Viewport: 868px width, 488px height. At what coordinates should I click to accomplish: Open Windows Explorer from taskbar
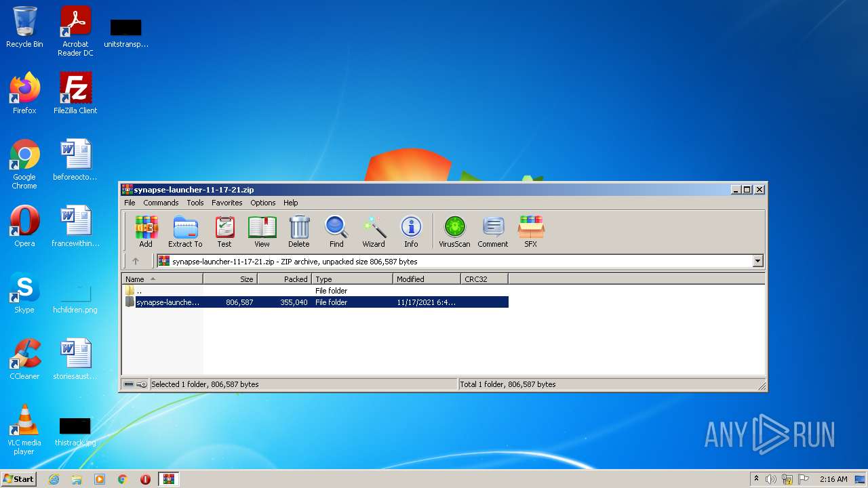pos(77,479)
